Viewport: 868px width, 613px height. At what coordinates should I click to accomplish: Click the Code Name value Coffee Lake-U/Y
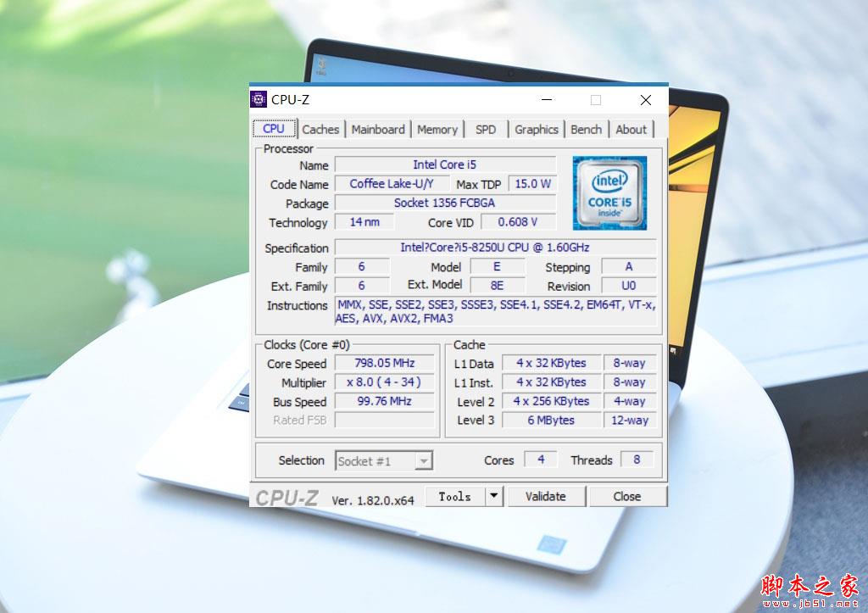pos(392,184)
